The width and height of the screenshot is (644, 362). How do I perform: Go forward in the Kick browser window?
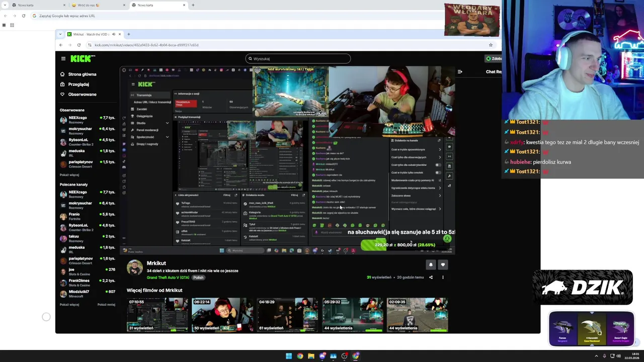(69, 45)
